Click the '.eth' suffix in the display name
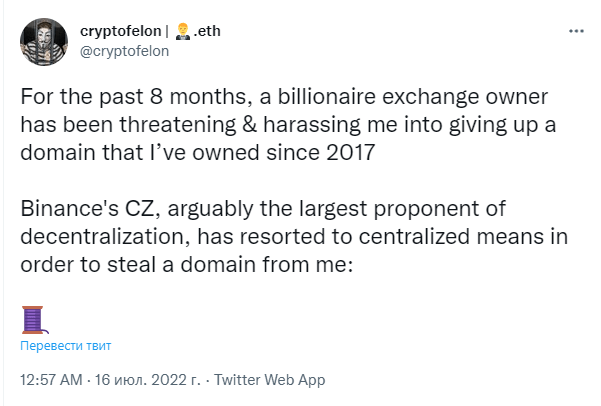This screenshot has height=406, width=601. pos(207,31)
